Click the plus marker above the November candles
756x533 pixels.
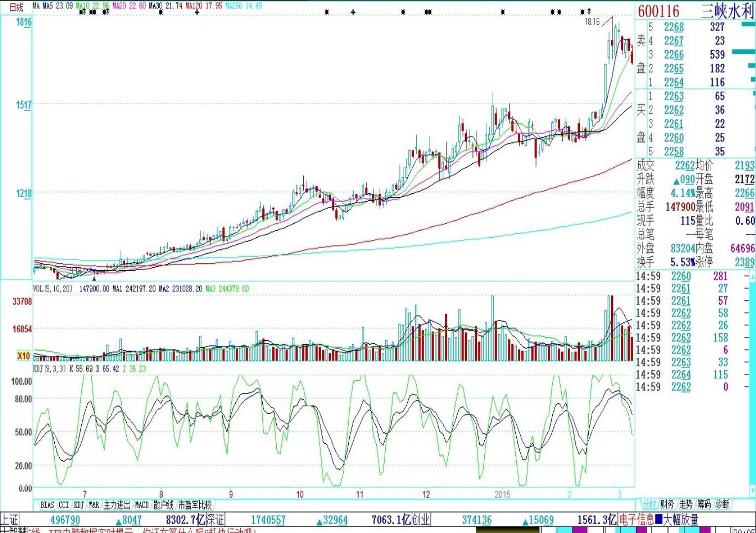click(353, 12)
